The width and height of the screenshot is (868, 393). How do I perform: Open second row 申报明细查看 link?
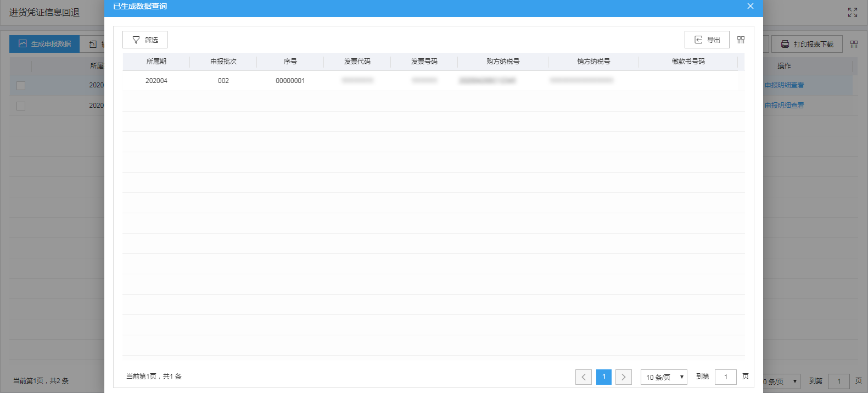pyautogui.click(x=784, y=106)
